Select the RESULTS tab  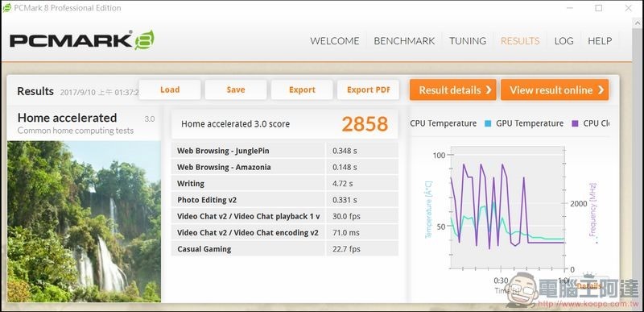pos(520,40)
